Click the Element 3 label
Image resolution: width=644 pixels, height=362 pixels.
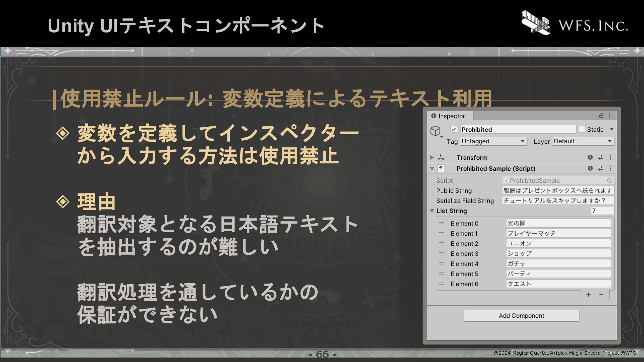point(464,254)
